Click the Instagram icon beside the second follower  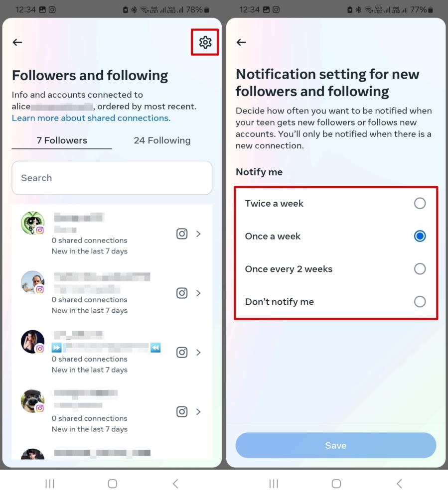pos(182,293)
